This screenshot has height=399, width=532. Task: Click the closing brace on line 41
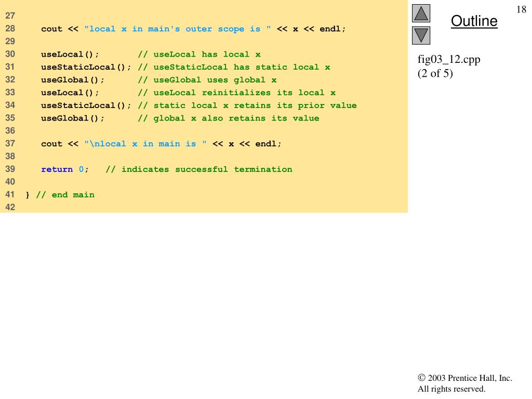(28, 195)
